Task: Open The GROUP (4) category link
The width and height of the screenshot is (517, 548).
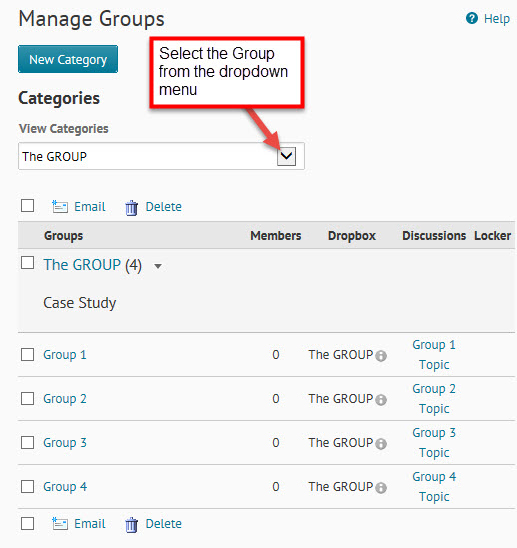Action: point(92,265)
